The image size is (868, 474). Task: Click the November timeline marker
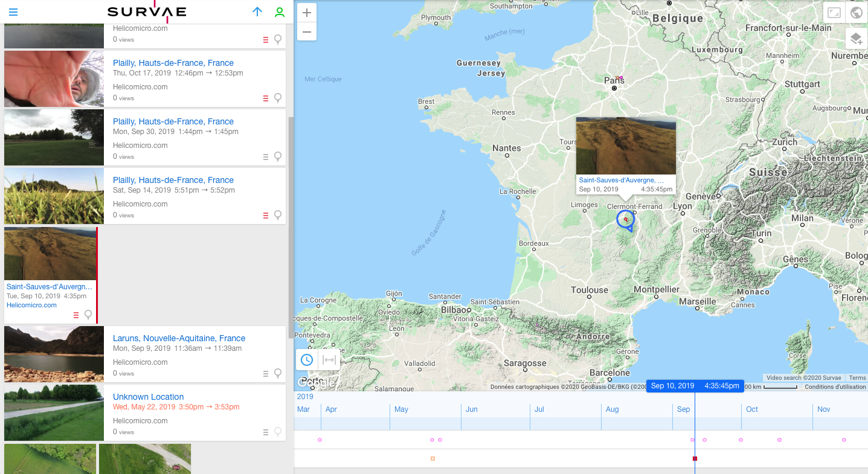point(844,440)
